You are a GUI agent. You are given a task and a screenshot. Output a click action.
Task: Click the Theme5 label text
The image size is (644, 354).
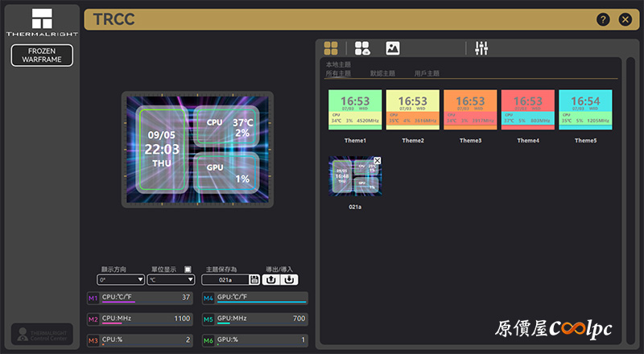(585, 141)
